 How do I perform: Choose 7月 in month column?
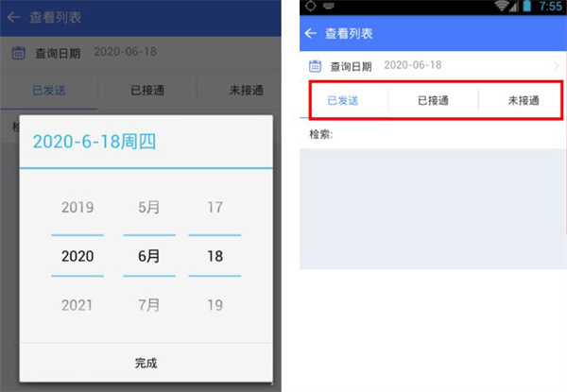coord(149,305)
